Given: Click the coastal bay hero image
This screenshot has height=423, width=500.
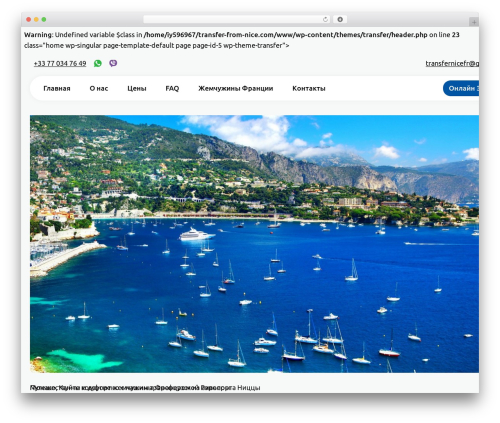Looking at the screenshot, I should (x=254, y=244).
